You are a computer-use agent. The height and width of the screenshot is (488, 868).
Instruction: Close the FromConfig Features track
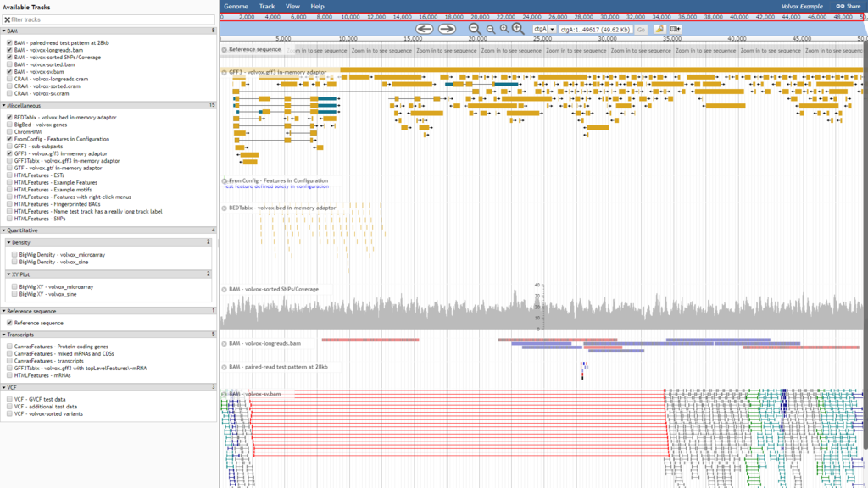point(224,180)
